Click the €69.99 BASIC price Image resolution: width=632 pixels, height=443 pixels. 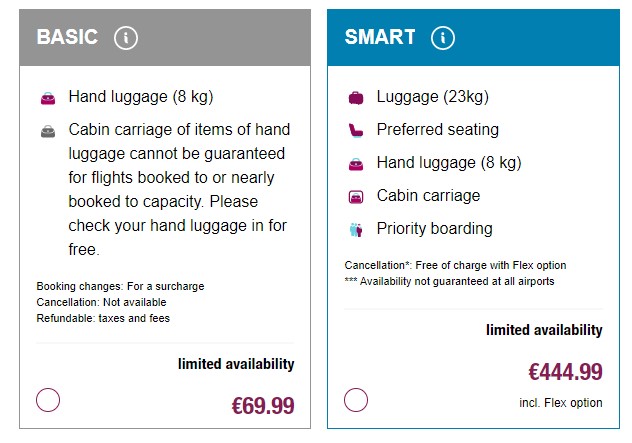[x=263, y=406]
